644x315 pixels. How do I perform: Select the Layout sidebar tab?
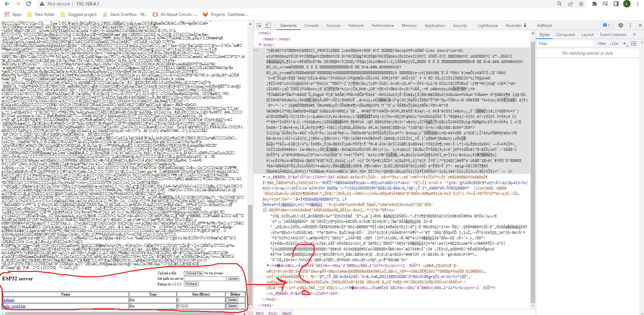click(x=588, y=35)
